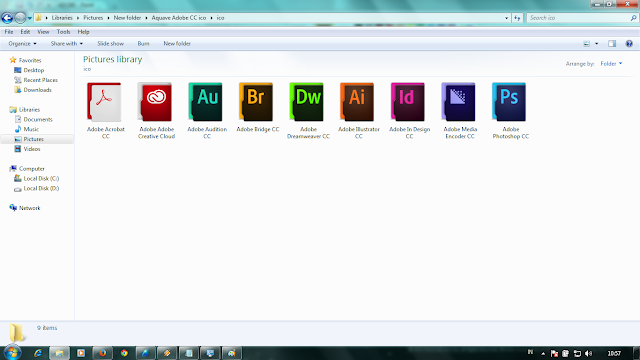Open the View menu
The height and width of the screenshot is (360, 640).
point(43,32)
